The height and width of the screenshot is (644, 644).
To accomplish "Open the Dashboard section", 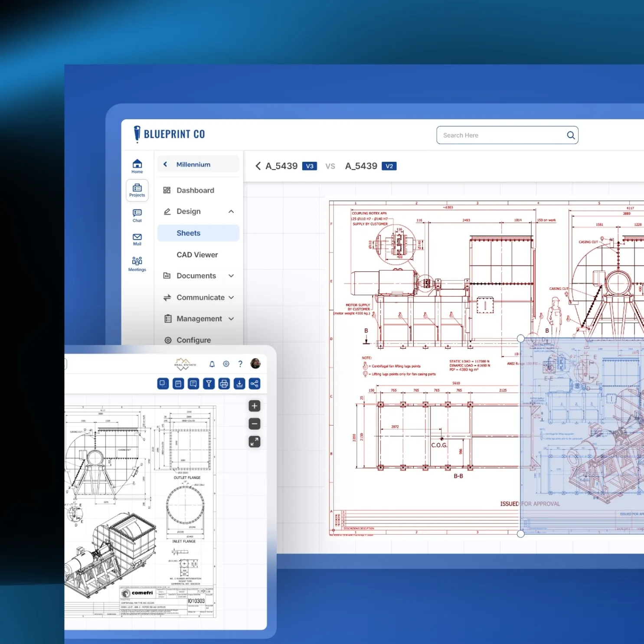I will 195,190.
